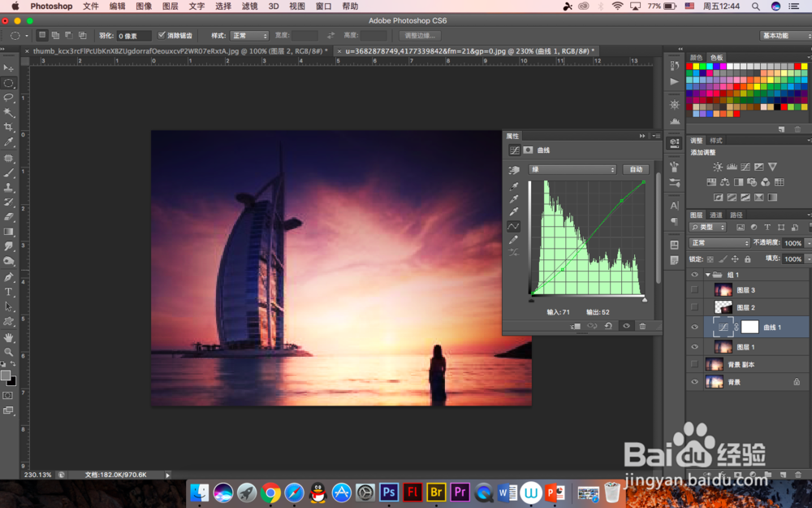Select the Lasso tool

pos(9,98)
